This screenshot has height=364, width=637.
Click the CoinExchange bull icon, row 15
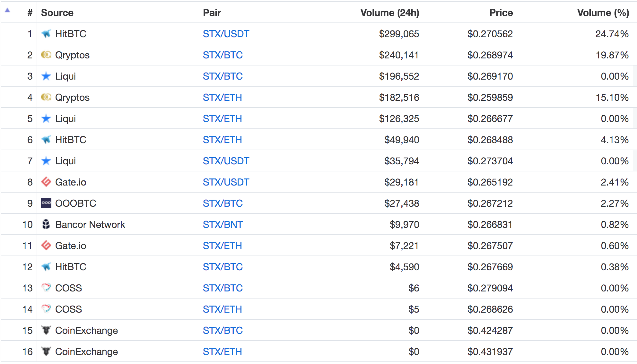coord(46,330)
